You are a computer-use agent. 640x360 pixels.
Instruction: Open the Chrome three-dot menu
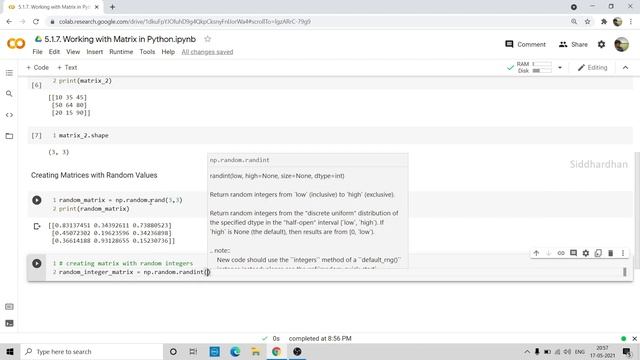[632, 21]
